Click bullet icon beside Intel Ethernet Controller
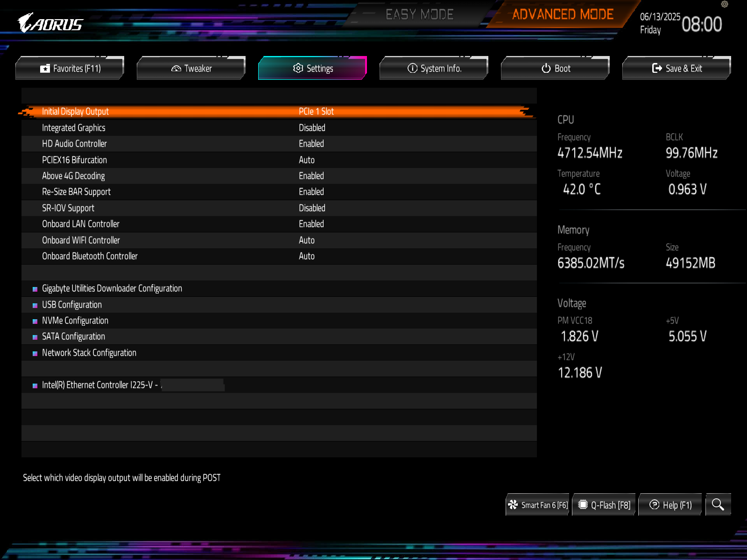This screenshot has width=747, height=560. 35,385
